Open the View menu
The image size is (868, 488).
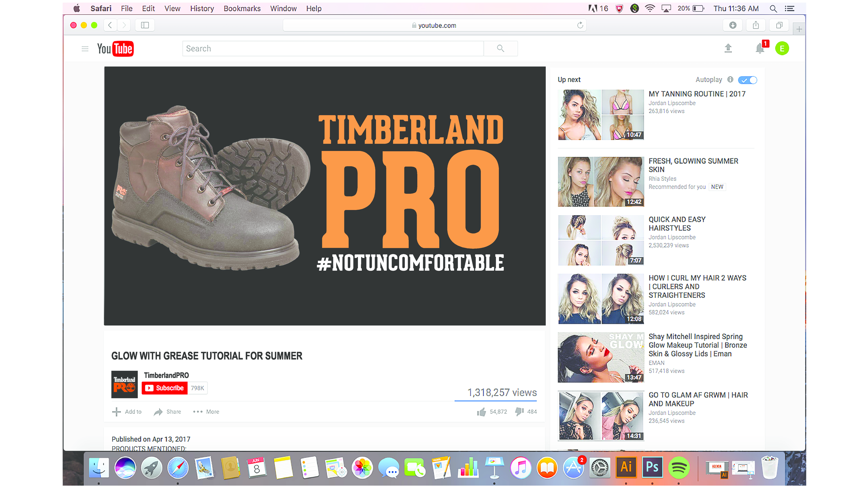pos(172,8)
